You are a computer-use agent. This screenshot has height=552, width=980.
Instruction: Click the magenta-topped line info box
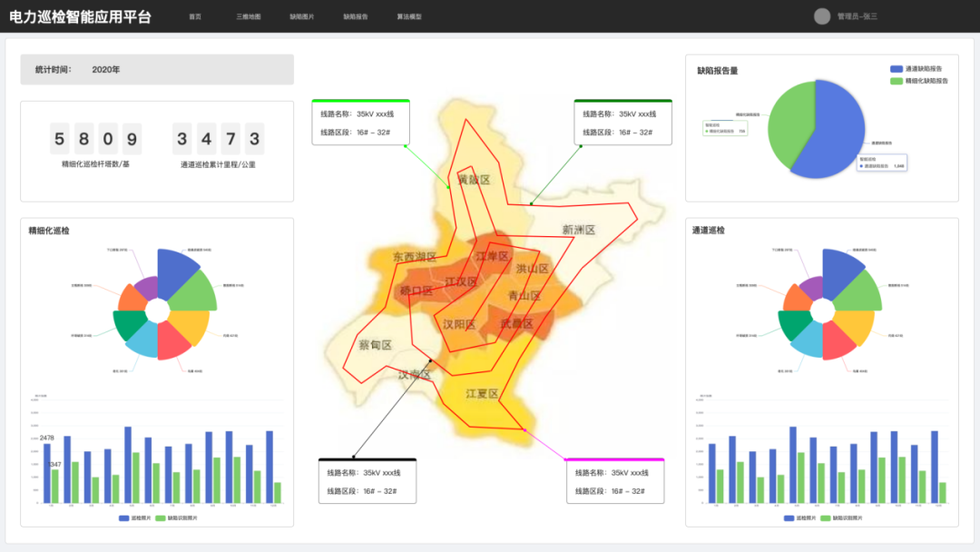point(615,481)
